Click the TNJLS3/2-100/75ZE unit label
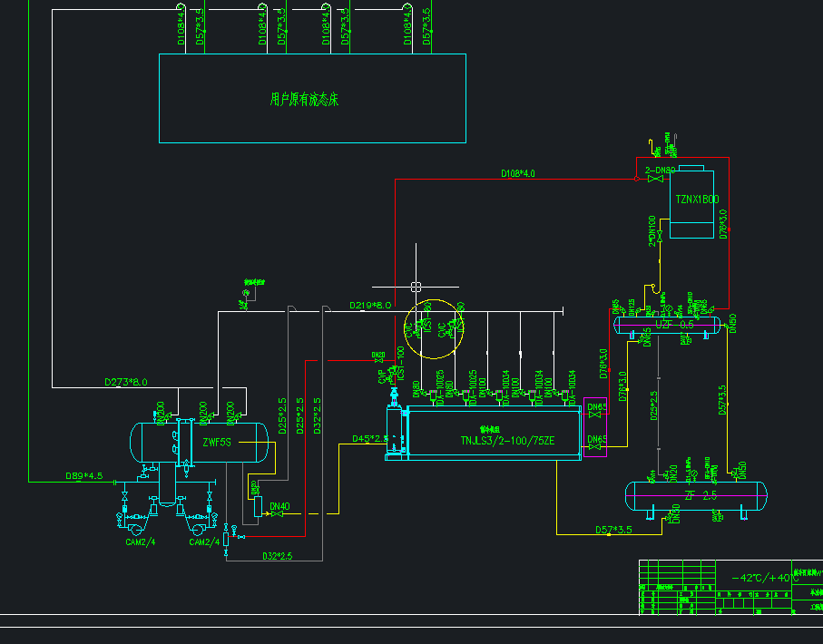The width and height of the screenshot is (823, 644). tap(507, 441)
